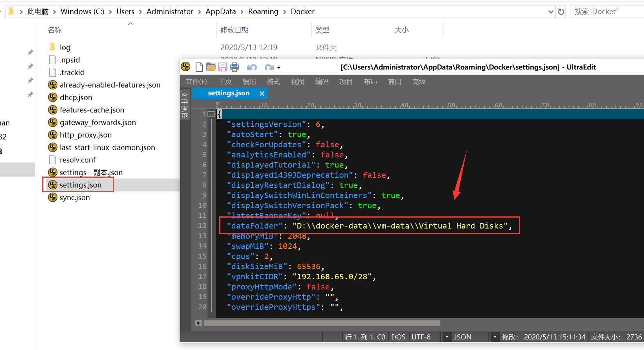The width and height of the screenshot is (644, 350).
Task: Create a new file in UltraEdit
Action: pyautogui.click(x=199, y=67)
